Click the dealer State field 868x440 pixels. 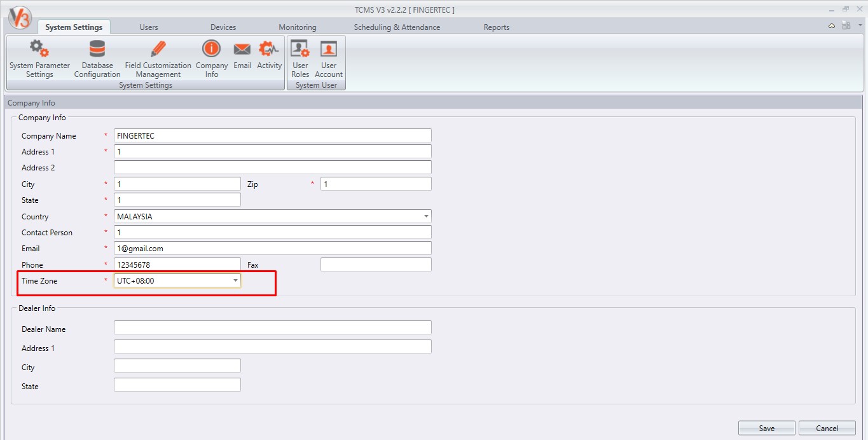pyautogui.click(x=177, y=385)
